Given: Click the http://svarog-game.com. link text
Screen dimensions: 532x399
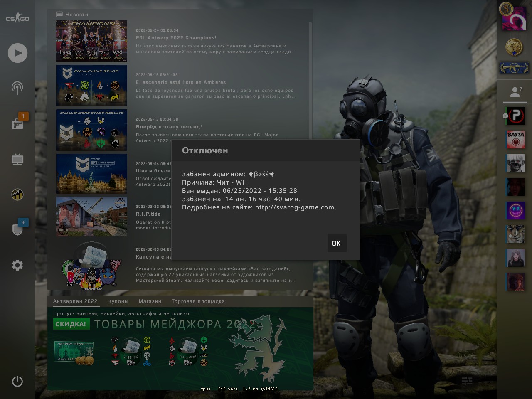Looking at the screenshot, I should (x=296, y=207).
